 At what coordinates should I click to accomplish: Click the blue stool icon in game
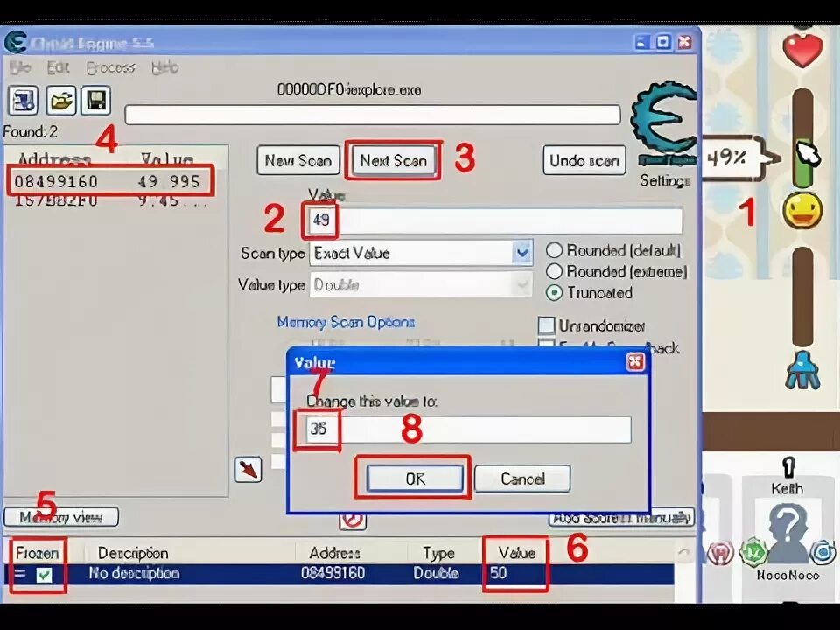802,369
